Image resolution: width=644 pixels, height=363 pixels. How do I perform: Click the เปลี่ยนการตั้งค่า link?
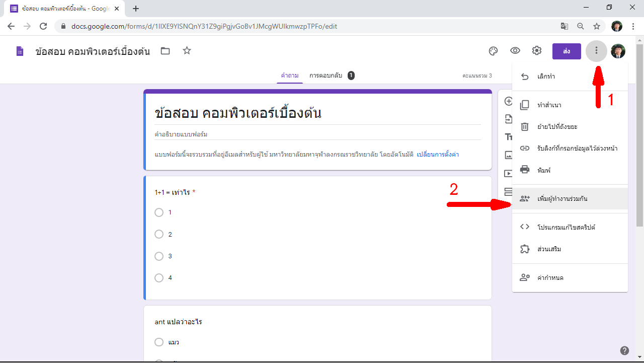click(x=438, y=155)
